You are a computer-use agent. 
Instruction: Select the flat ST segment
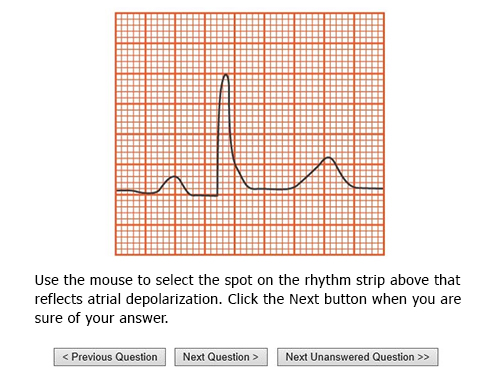click(x=272, y=189)
